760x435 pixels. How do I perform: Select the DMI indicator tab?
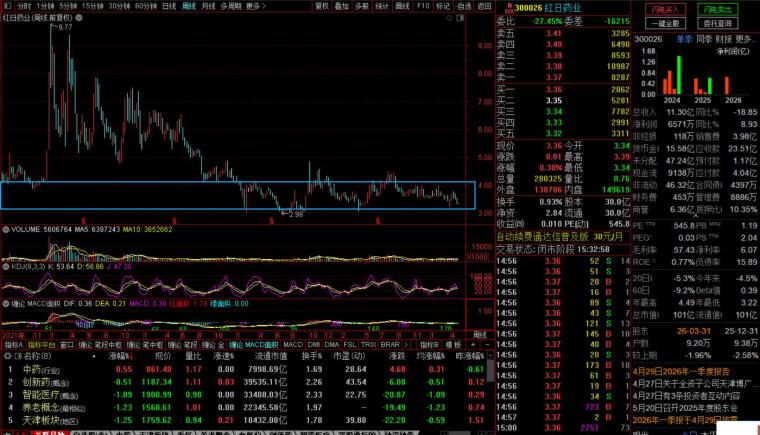pos(314,345)
